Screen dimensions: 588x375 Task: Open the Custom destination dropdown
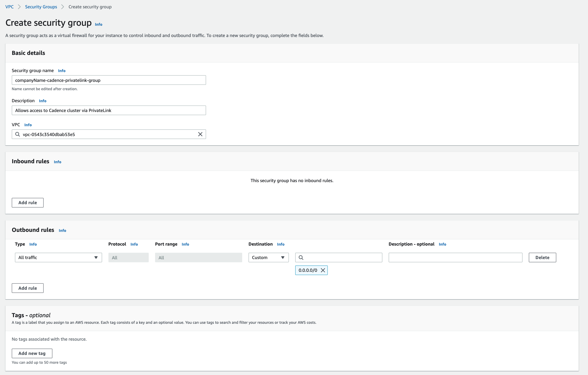pyautogui.click(x=268, y=258)
